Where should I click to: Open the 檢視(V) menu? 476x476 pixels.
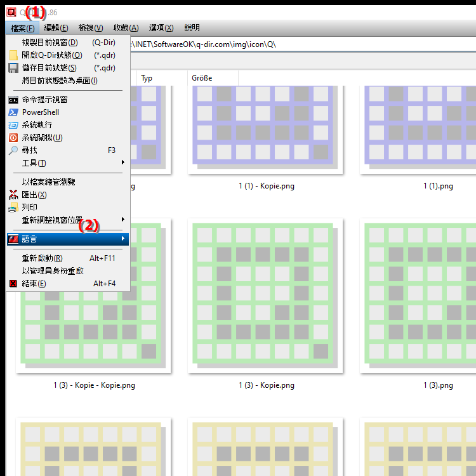tap(91, 28)
